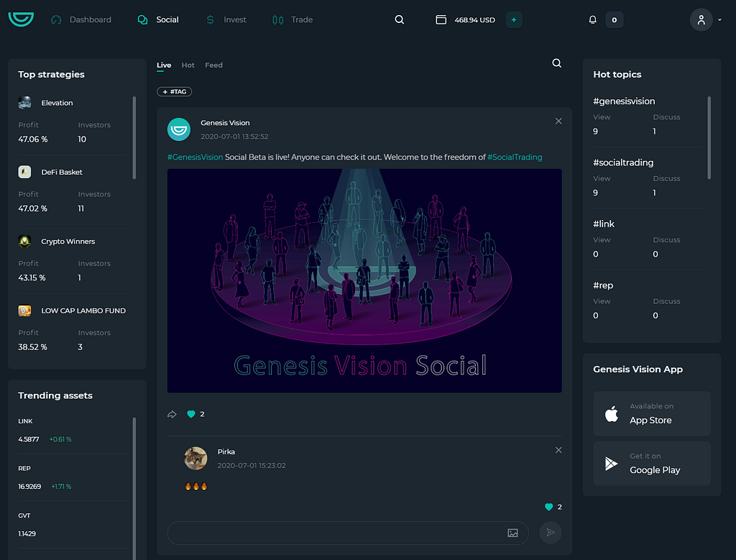Open LOW CAP LAMBO FUND strategy
The height and width of the screenshot is (560, 736).
tap(83, 311)
